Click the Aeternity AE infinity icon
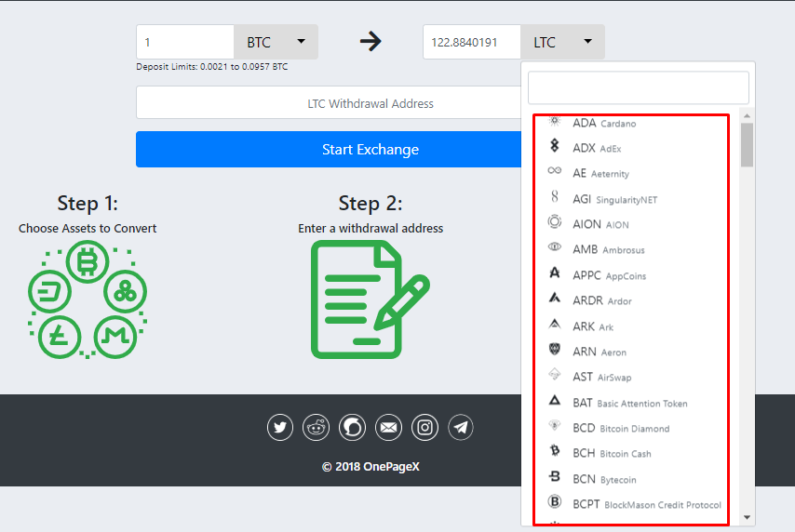 coord(555,171)
